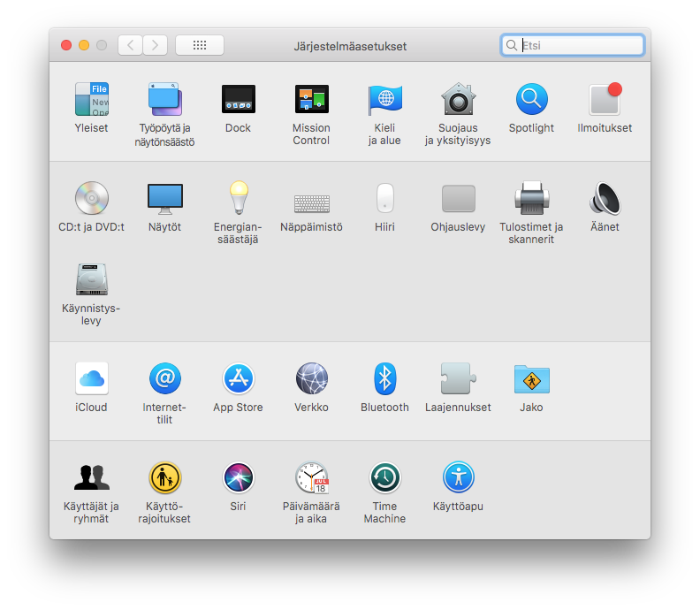Click the forward navigation arrow
Image resolution: width=700 pixels, height=610 pixels.
(x=156, y=45)
